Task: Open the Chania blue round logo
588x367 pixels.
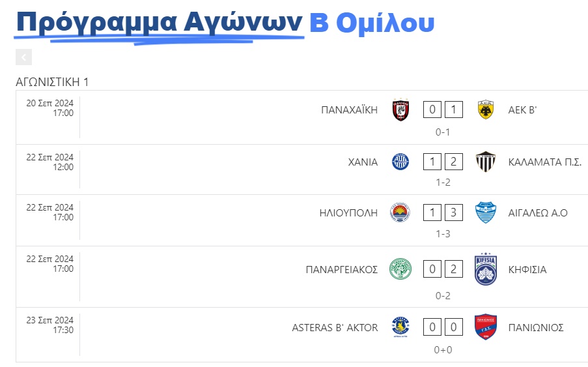Action: pyautogui.click(x=400, y=162)
